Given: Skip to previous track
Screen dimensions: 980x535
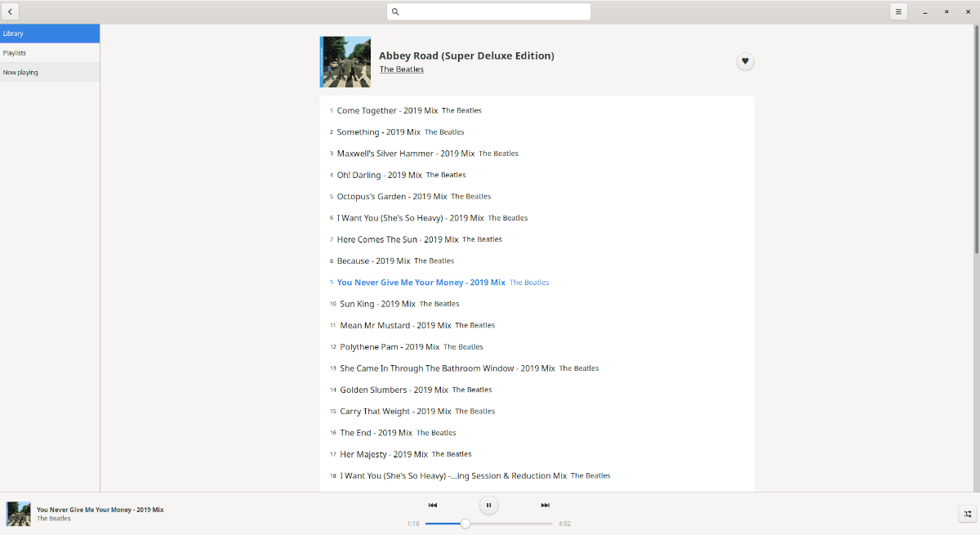Looking at the screenshot, I should pyautogui.click(x=433, y=505).
